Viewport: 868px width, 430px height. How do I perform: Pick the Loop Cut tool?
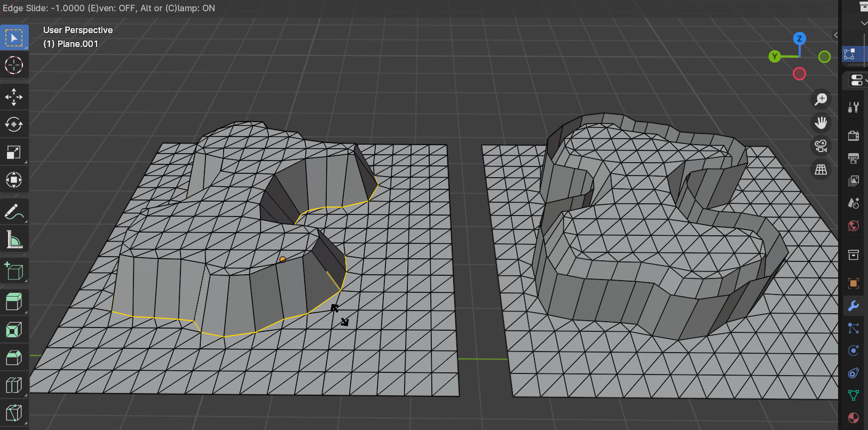tap(14, 385)
